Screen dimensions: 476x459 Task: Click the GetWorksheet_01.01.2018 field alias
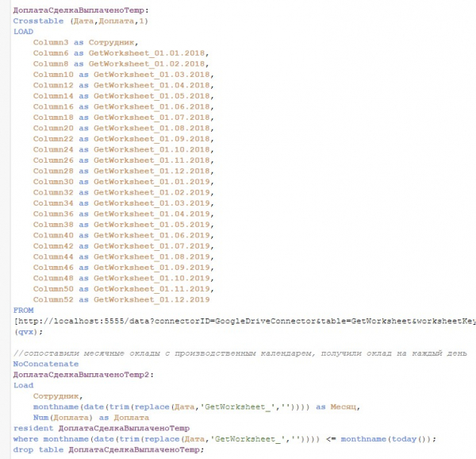[148, 52]
